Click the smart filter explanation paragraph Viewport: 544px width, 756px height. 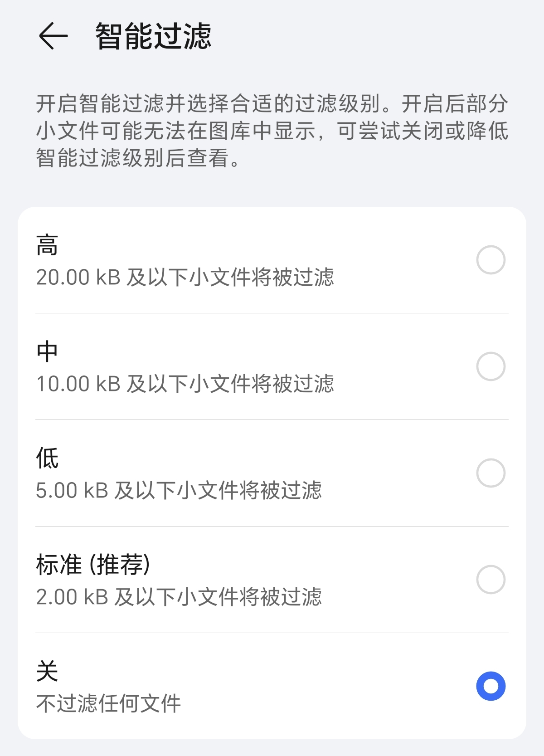coord(272,131)
